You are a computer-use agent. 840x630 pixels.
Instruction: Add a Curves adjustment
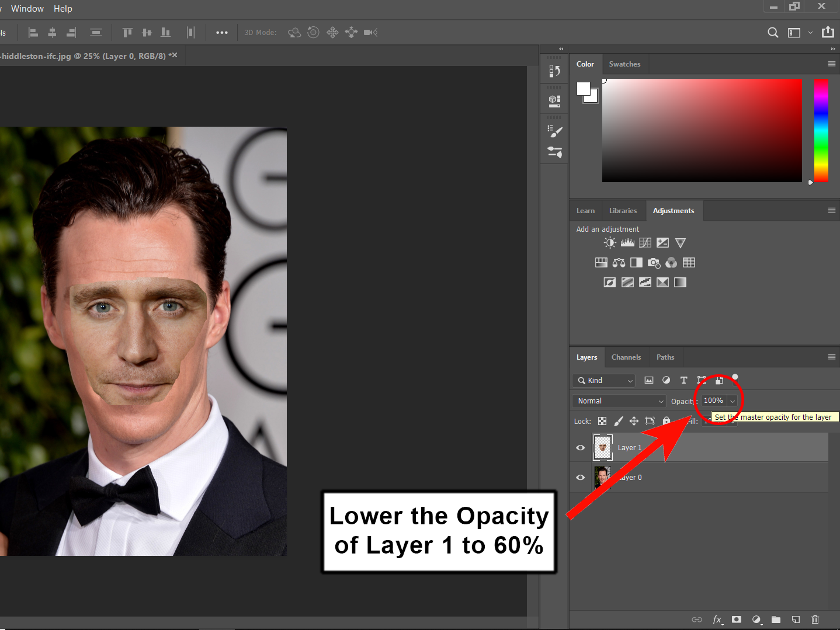(645, 242)
